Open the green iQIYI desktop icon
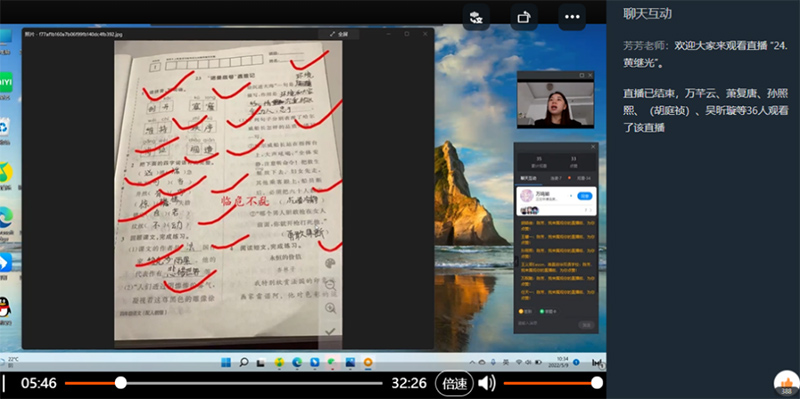The image size is (800, 399). pos(6,82)
